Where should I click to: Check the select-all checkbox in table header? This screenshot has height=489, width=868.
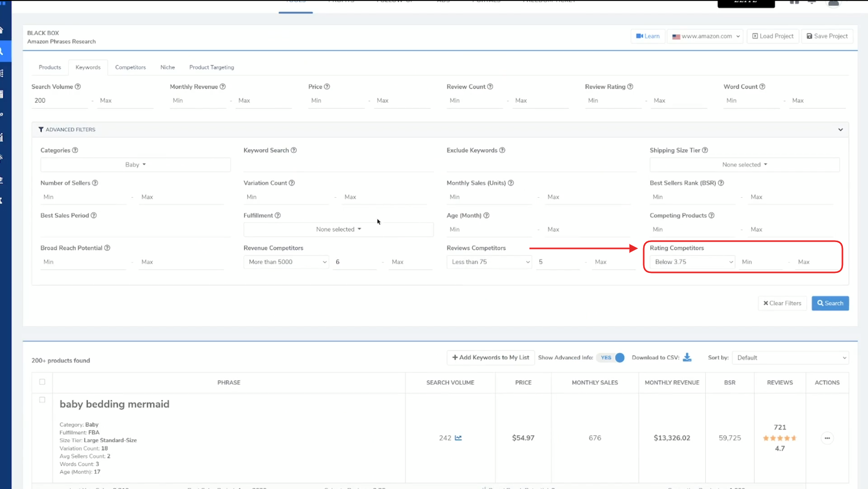[42, 382]
